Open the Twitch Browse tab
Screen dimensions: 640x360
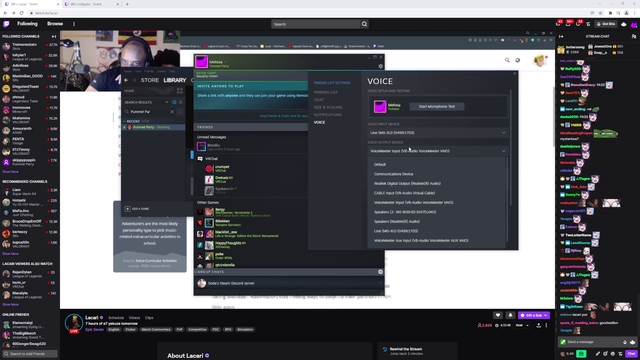[x=55, y=24]
